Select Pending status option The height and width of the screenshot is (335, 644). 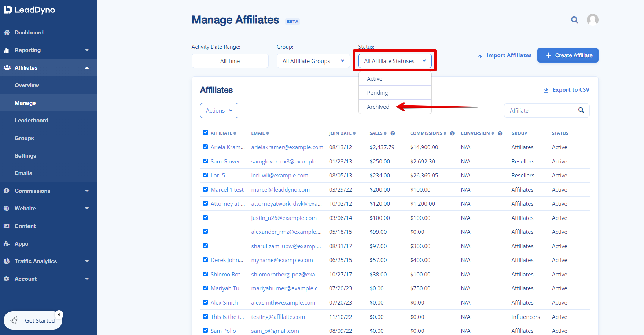395,93
